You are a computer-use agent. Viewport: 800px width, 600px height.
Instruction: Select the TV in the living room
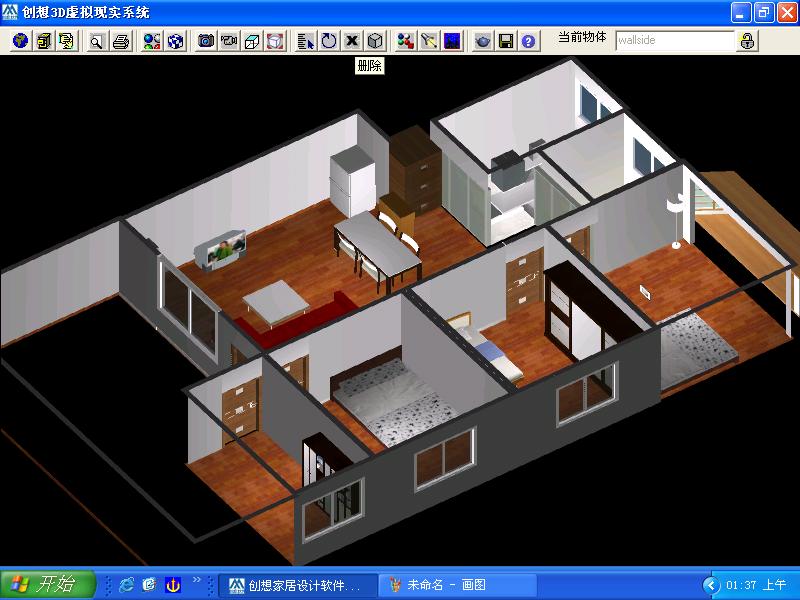[220, 249]
